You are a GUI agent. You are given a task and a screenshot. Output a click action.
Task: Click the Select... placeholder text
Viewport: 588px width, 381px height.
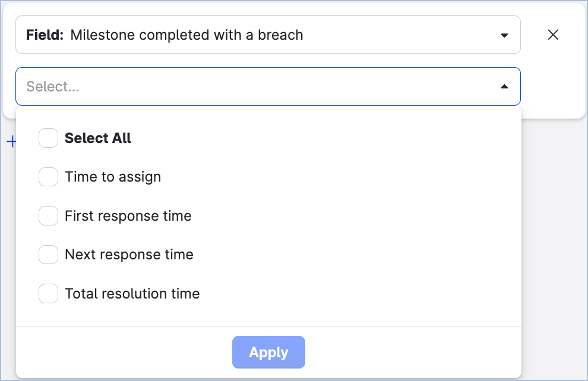pos(53,87)
